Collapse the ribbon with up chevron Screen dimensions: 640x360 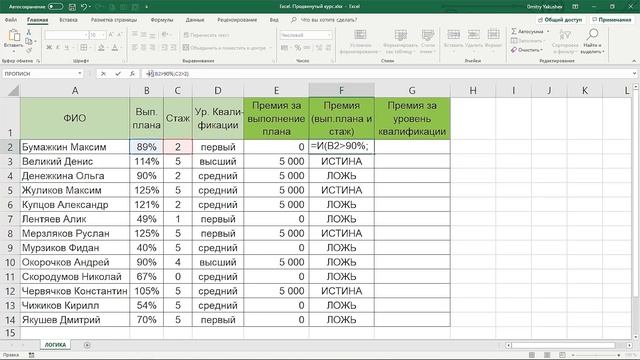pyautogui.click(x=634, y=61)
